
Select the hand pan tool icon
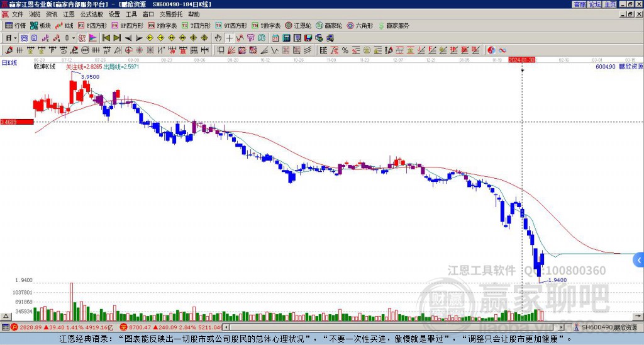pos(218,38)
